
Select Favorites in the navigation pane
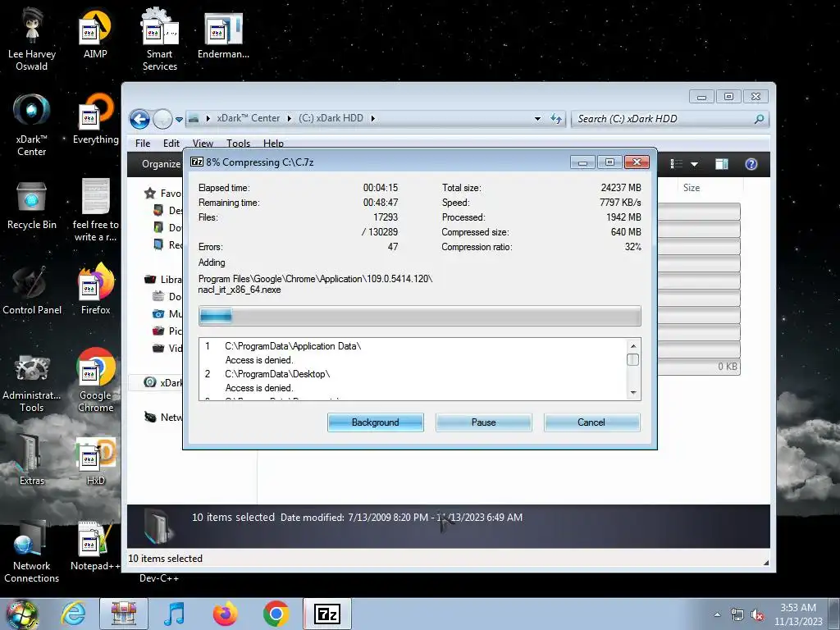[x=163, y=194]
